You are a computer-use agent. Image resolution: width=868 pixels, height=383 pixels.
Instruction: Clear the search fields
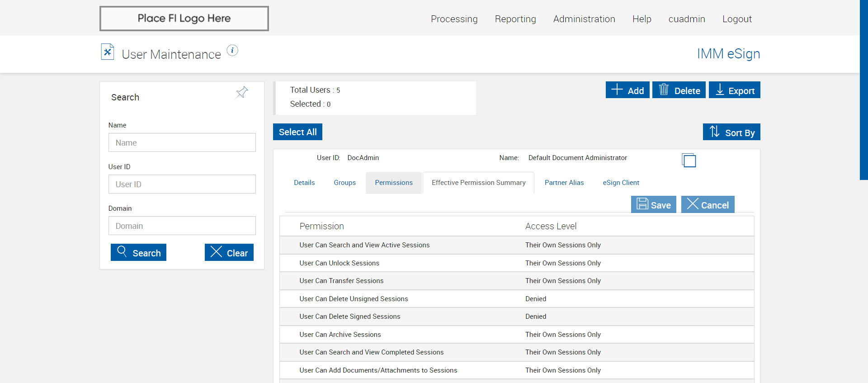[x=229, y=252]
